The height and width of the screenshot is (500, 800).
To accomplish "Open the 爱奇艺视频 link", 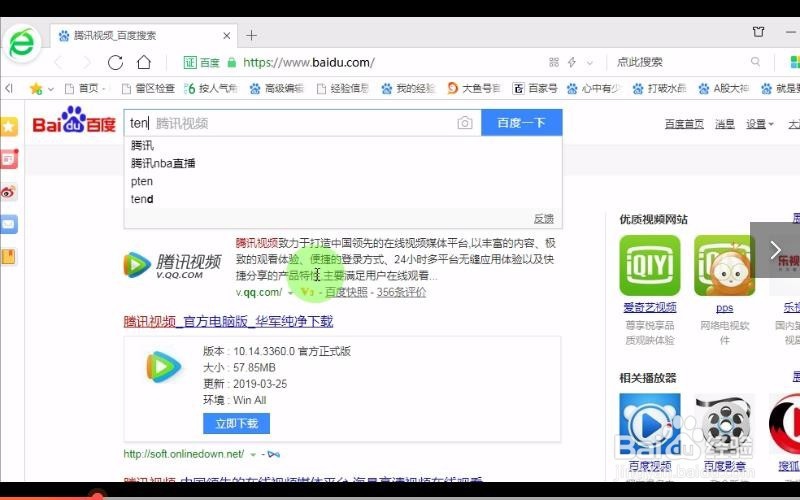I will click(649, 308).
